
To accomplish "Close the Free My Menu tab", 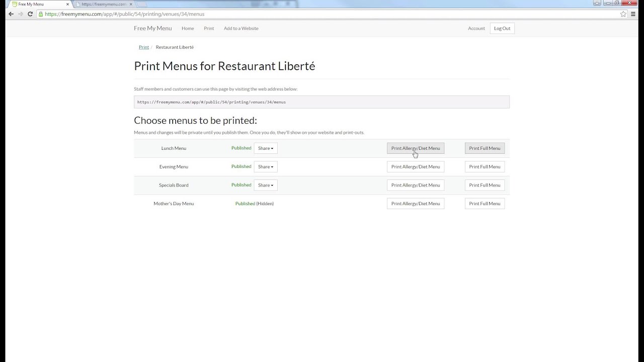I will 67,4.
